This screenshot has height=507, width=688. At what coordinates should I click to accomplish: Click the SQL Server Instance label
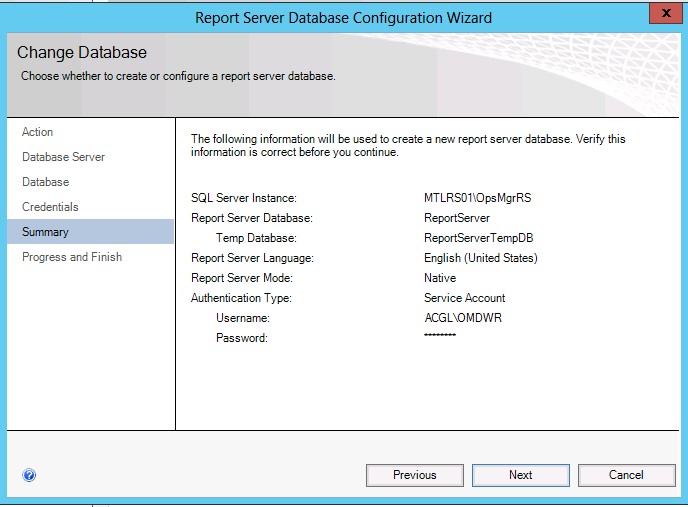(244, 198)
